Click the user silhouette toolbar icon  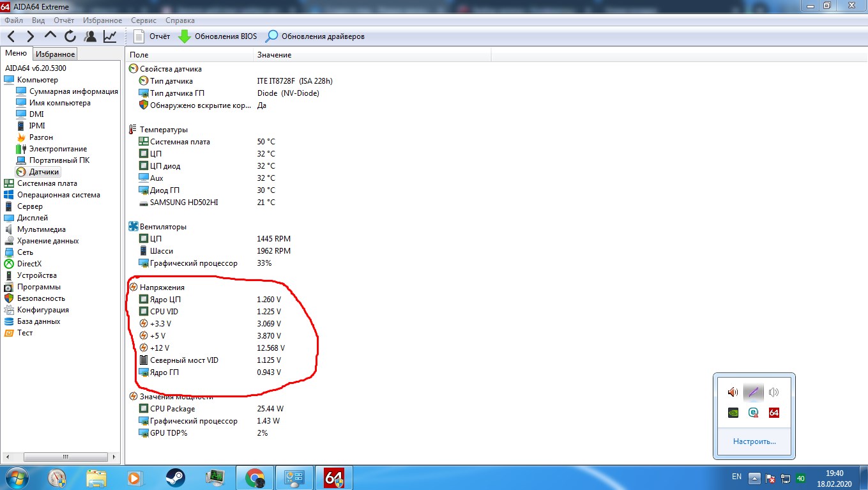pos(91,36)
